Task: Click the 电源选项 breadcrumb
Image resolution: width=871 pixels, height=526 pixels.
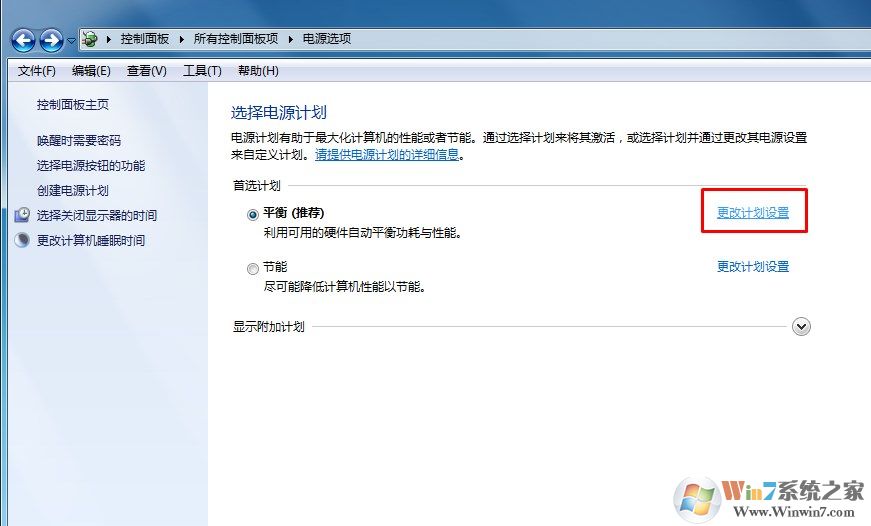Action: pos(327,39)
